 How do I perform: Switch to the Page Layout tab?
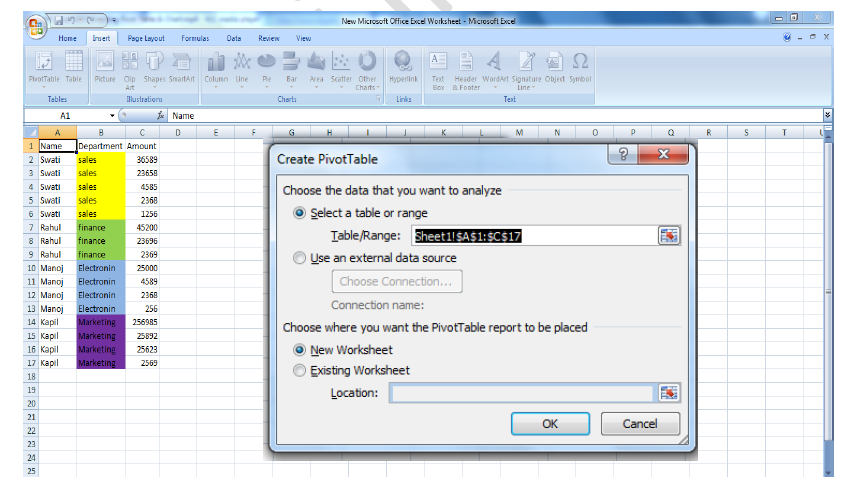(146, 38)
